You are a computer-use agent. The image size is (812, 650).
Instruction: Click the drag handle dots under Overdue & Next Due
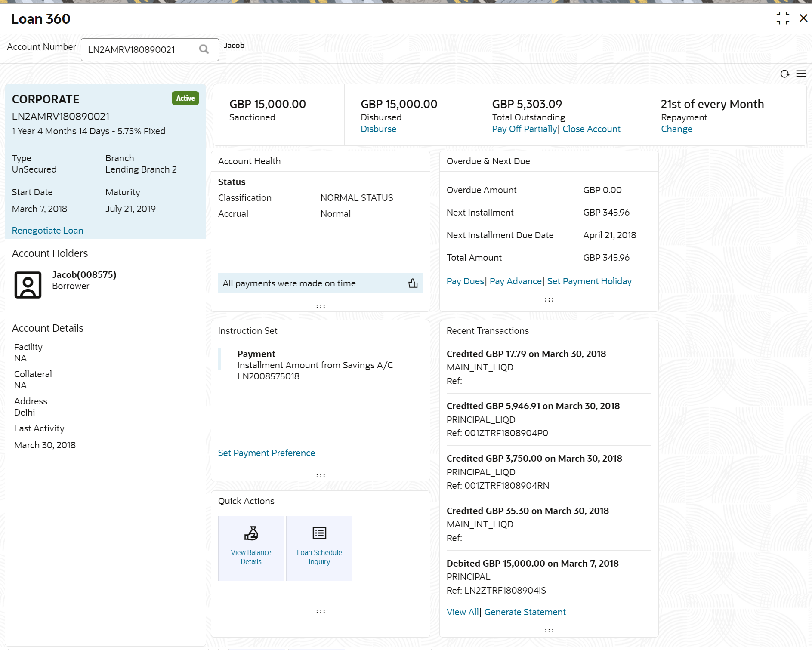(549, 300)
